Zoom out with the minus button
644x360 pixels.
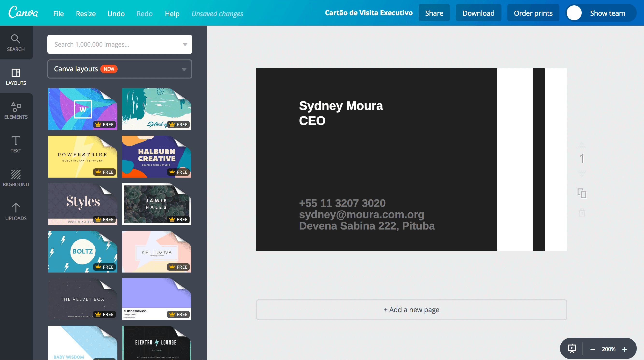coord(593,349)
